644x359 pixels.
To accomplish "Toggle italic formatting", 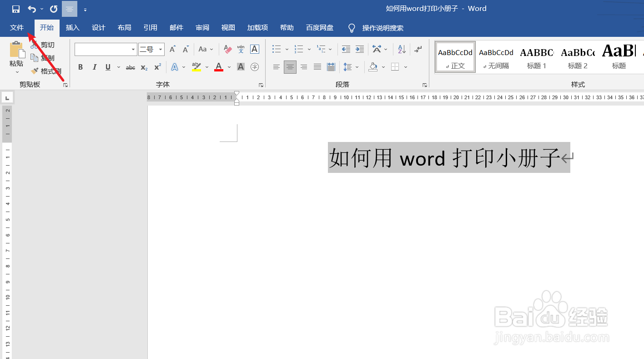I will (x=94, y=67).
